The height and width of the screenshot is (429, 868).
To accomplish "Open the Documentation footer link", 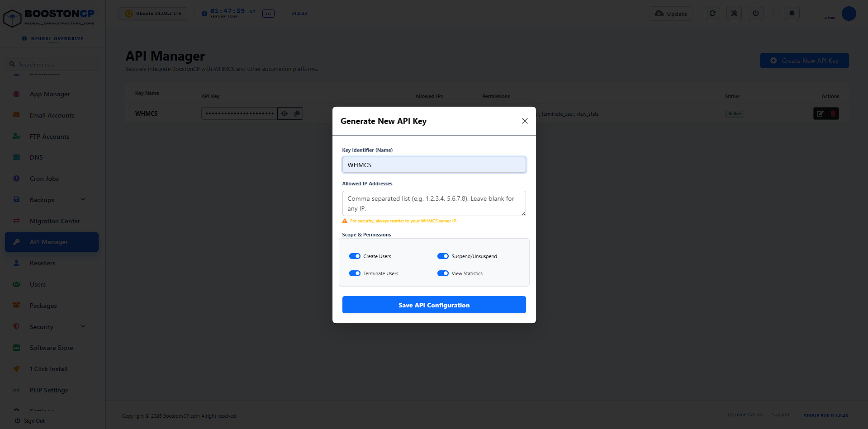I will (745, 415).
